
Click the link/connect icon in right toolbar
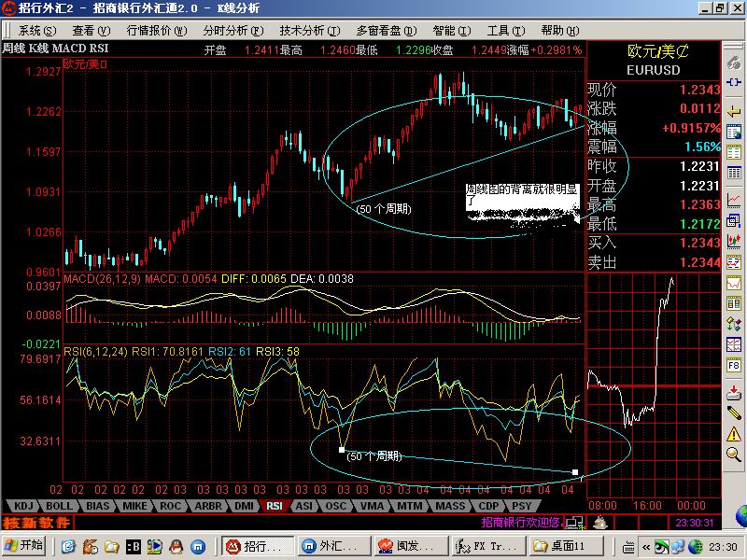pyautogui.click(x=734, y=63)
